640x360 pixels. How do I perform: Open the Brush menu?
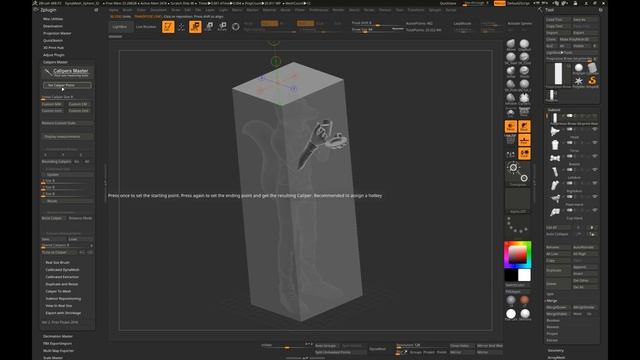tap(127, 10)
